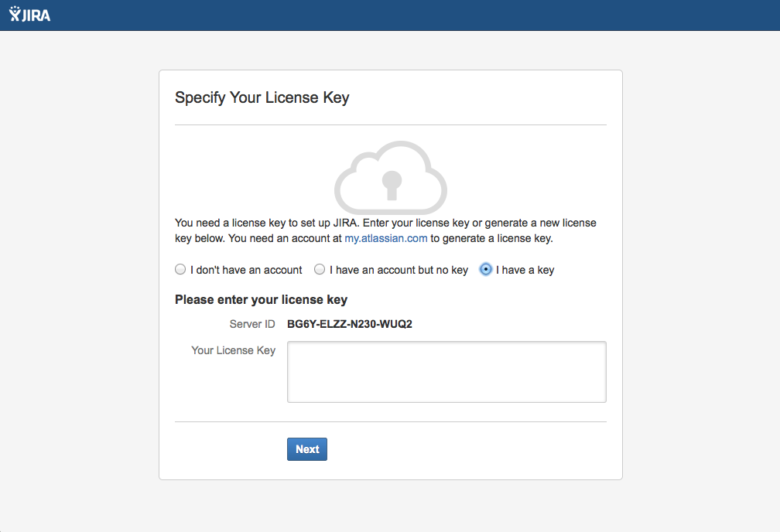Click the JIRA logo in header
This screenshot has height=532, width=780.
[x=30, y=15]
